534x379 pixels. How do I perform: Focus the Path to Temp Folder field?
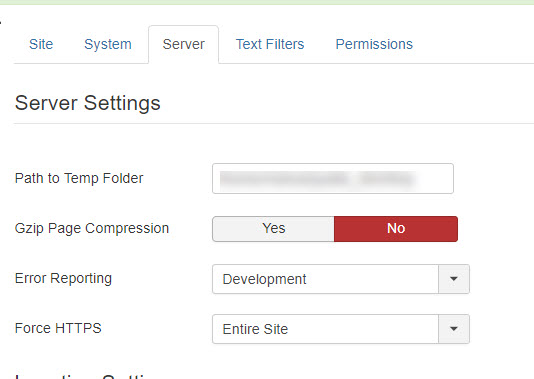point(333,178)
